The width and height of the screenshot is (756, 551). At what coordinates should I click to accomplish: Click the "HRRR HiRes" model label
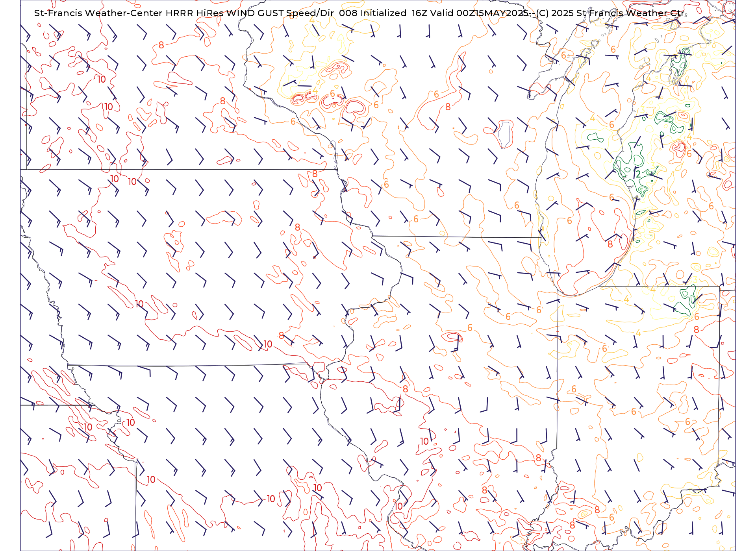coord(195,13)
